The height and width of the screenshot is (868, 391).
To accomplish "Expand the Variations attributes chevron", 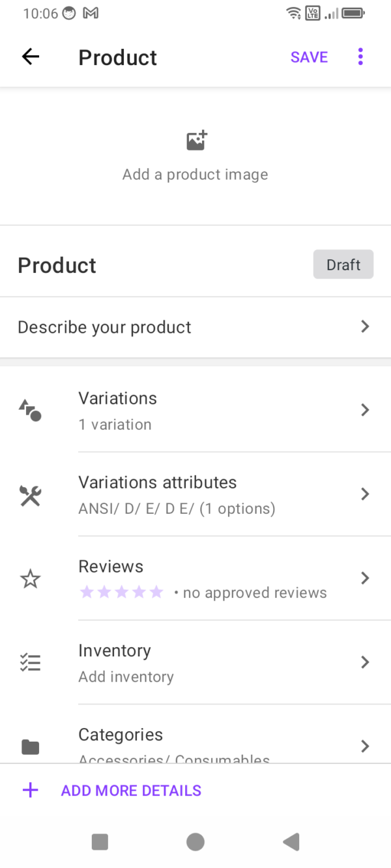I will tap(365, 494).
